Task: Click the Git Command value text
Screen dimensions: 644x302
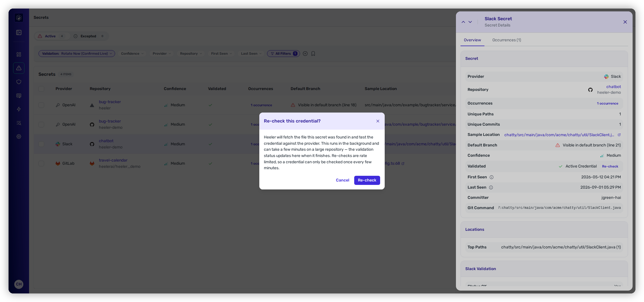Action: point(560,208)
